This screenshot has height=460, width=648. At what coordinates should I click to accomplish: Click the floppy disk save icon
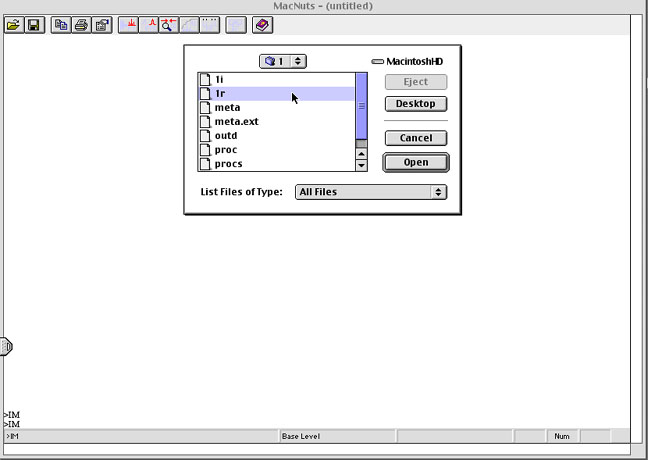coord(33,24)
